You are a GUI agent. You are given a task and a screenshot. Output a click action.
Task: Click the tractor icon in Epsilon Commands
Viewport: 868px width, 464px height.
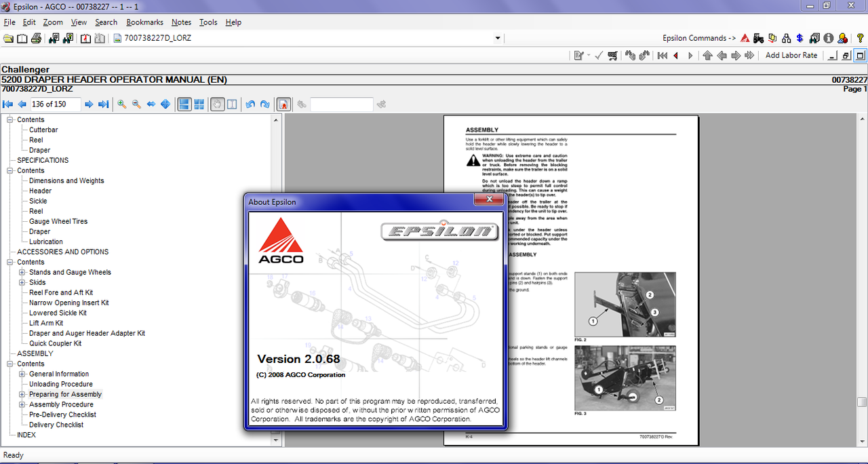pyautogui.click(x=758, y=38)
